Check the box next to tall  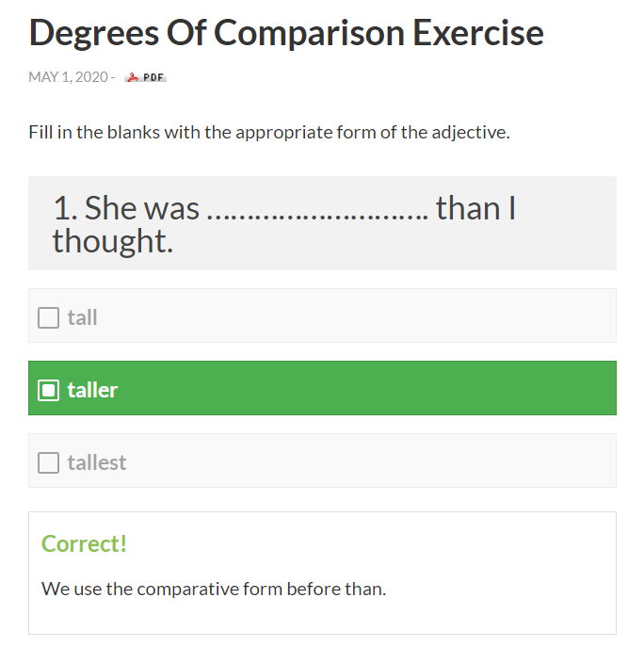point(48,318)
